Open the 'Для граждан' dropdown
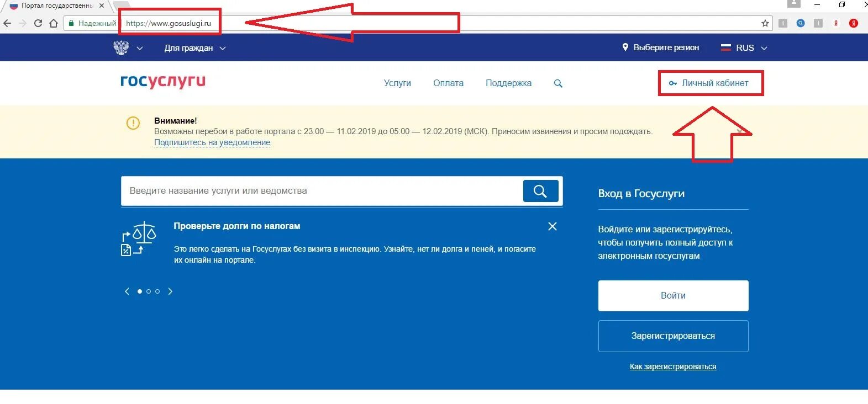The height and width of the screenshot is (404, 868). pyautogui.click(x=195, y=48)
